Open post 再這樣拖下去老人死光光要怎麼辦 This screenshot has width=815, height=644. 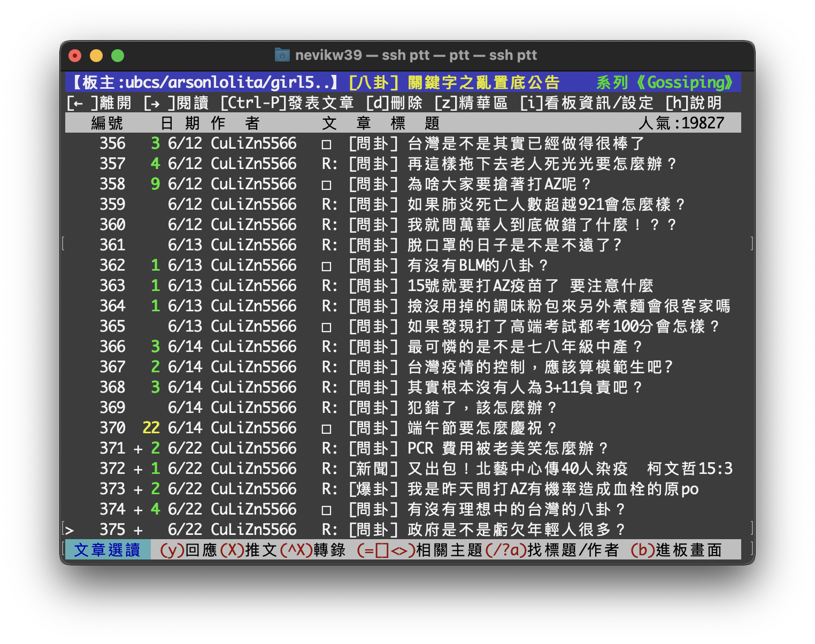click(x=542, y=164)
